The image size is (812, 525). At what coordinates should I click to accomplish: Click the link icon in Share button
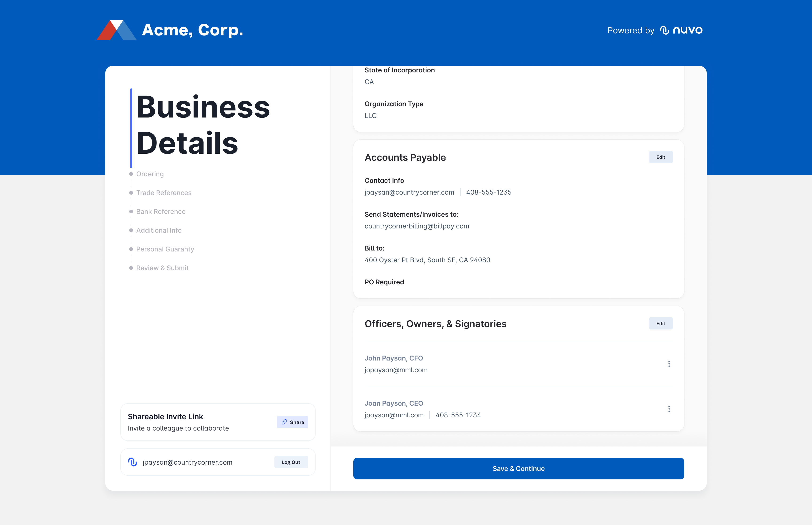284,422
